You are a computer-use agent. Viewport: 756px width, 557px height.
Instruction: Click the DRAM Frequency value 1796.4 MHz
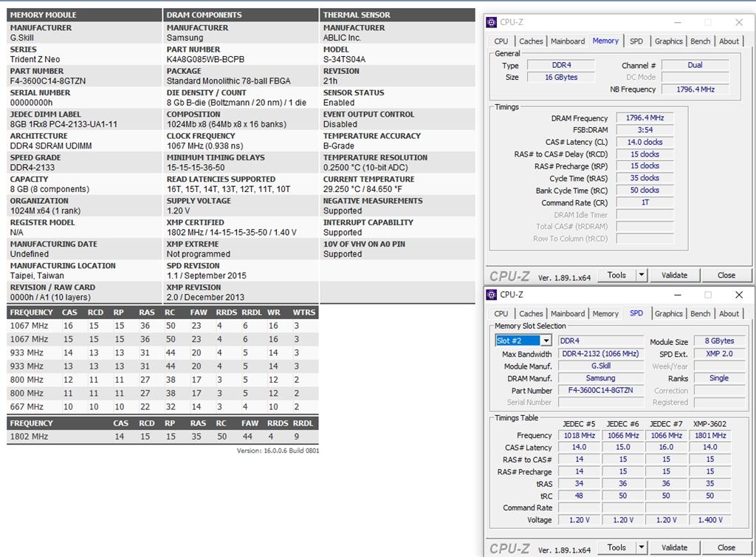[645, 118]
